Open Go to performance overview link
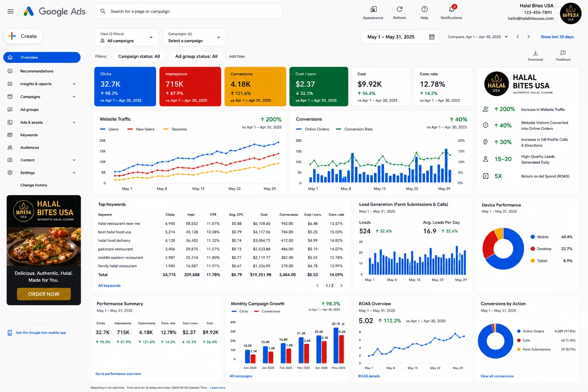The image size is (588, 392). 118,374
